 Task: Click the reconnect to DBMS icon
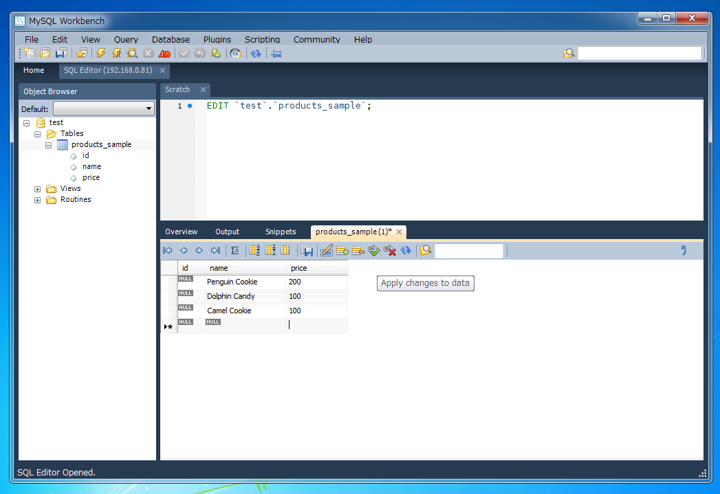(x=236, y=54)
